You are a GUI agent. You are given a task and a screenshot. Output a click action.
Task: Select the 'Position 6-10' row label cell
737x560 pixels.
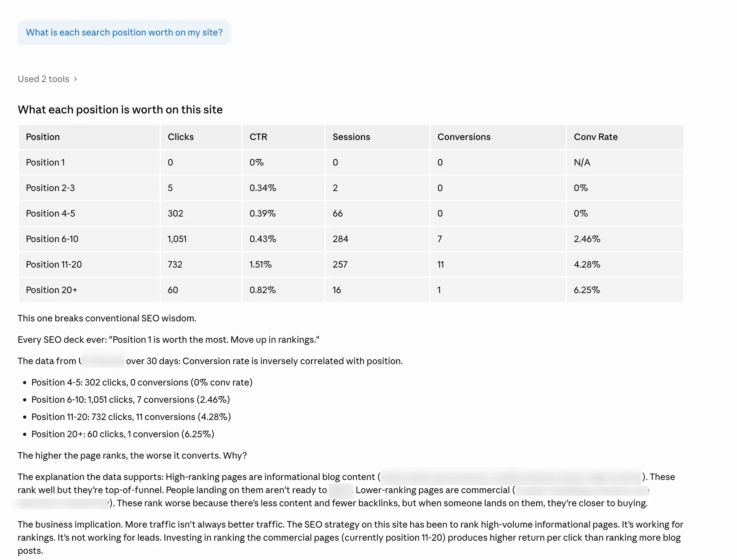pos(52,239)
